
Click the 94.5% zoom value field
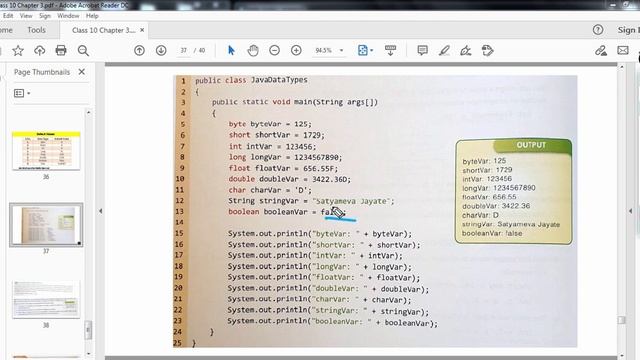[324, 51]
